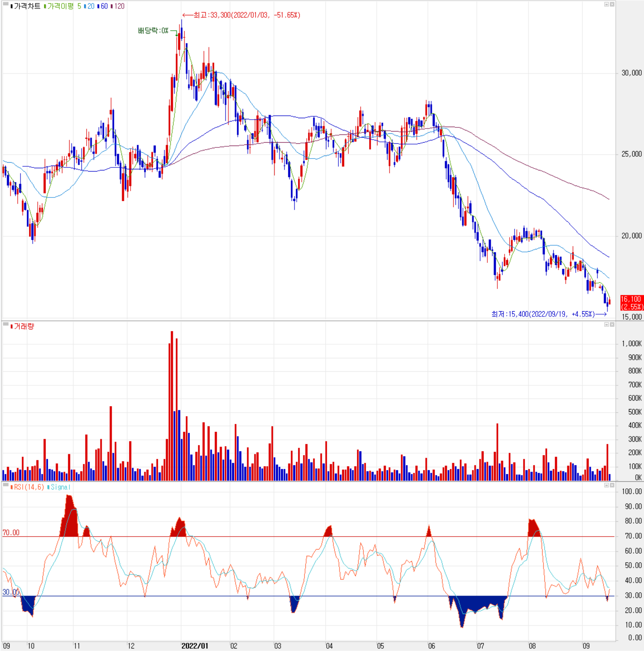Click the 06 month date axis label

coord(432,646)
